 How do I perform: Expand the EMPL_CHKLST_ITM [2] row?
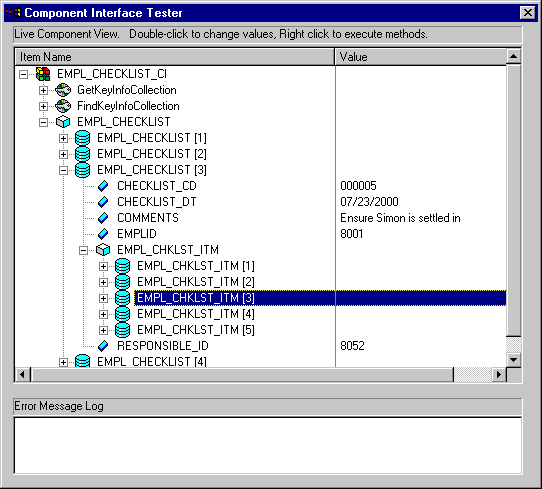[x=103, y=282]
